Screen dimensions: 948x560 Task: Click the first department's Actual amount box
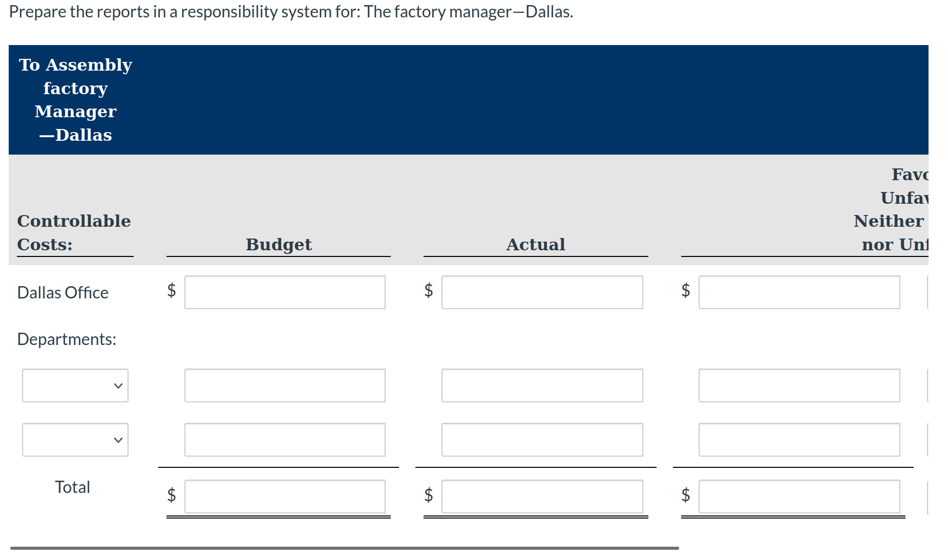(x=542, y=385)
